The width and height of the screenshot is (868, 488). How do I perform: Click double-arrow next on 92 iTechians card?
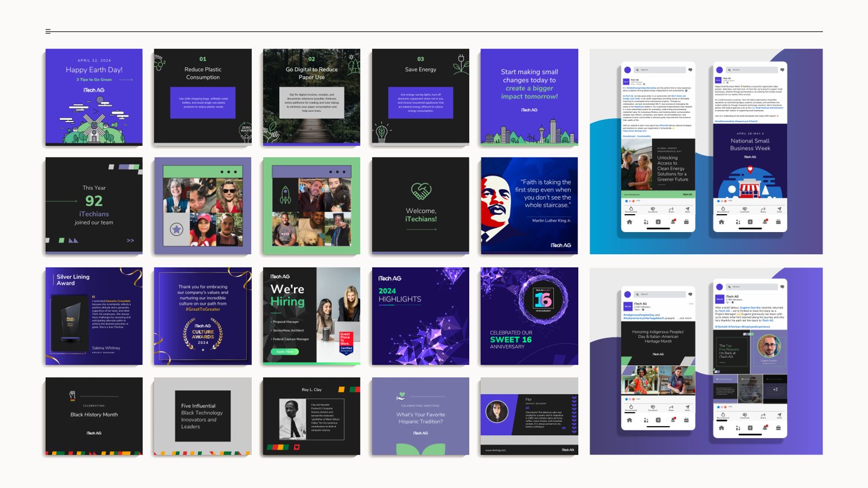[x=130, y=240]
